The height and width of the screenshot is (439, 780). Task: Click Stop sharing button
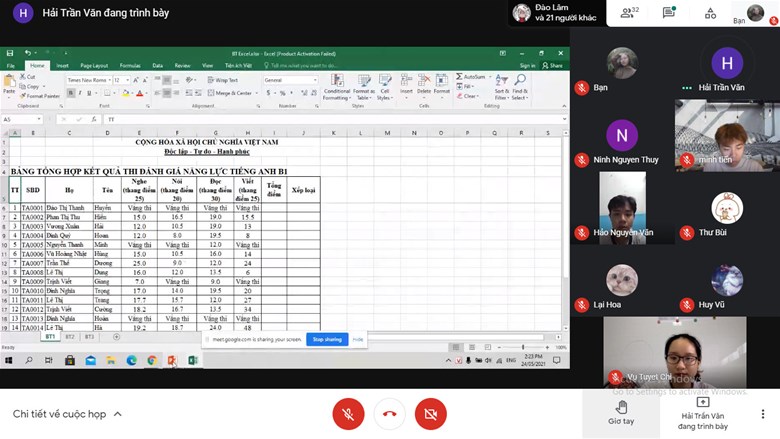pos(327,340)
